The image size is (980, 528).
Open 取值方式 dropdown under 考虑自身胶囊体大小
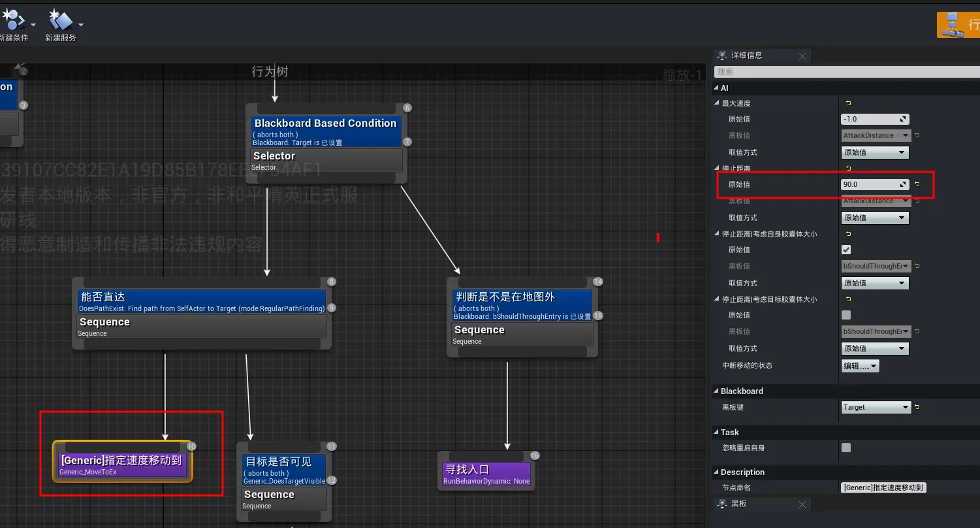875,283
